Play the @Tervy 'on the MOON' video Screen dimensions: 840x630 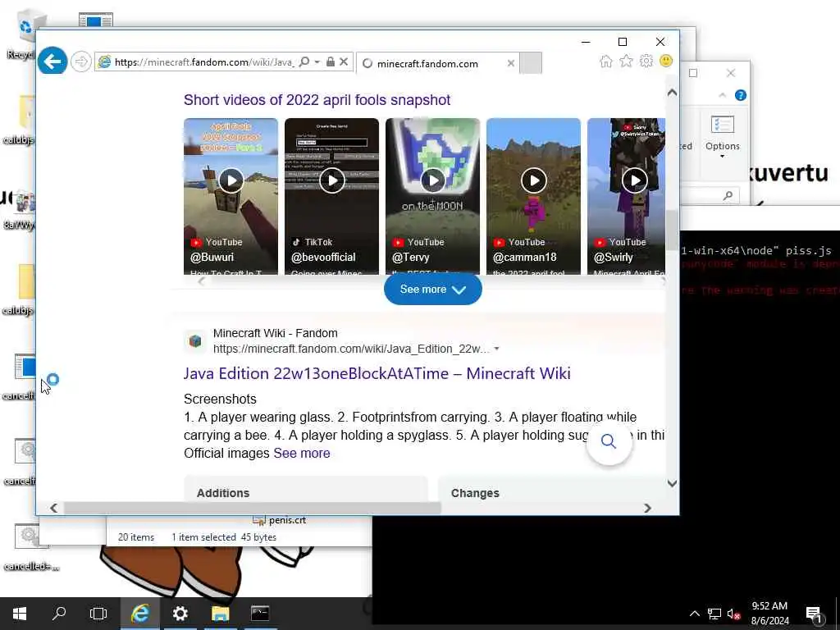coord(433,180)
